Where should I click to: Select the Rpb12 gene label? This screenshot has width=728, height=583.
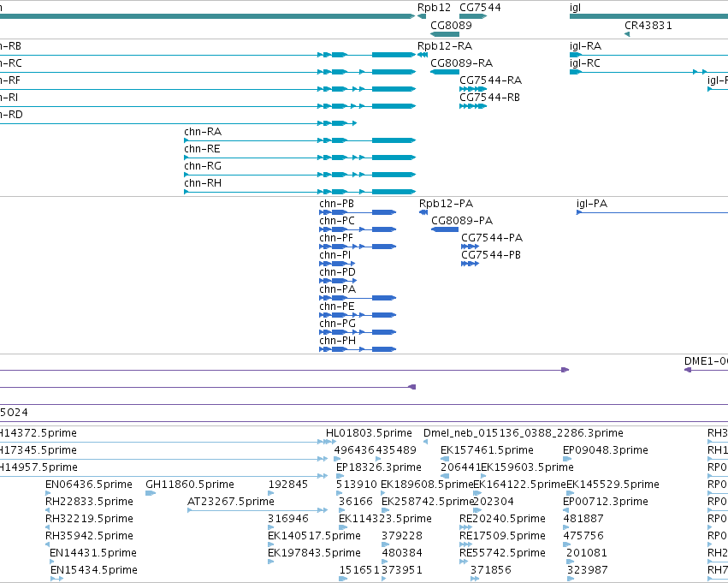tap(434, 8)
